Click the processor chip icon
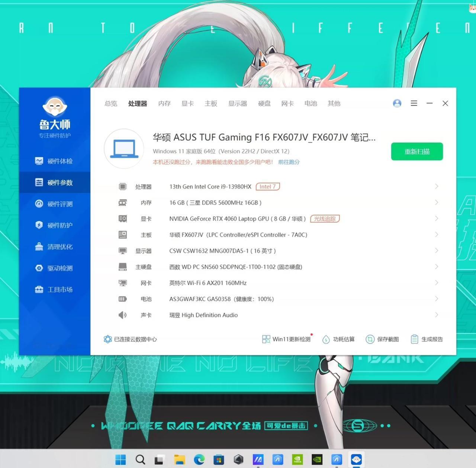 pyautogui.click(x=123, y=187)
